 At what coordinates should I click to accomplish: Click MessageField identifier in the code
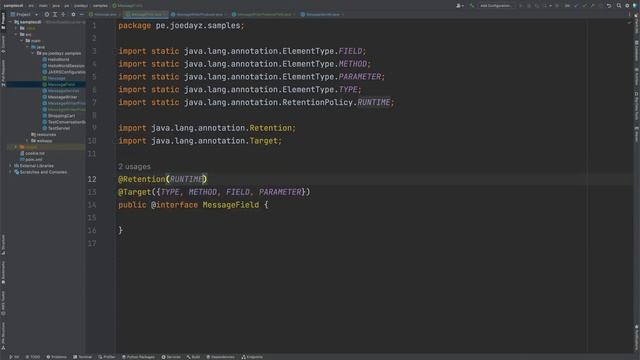(x=231, y=205)
